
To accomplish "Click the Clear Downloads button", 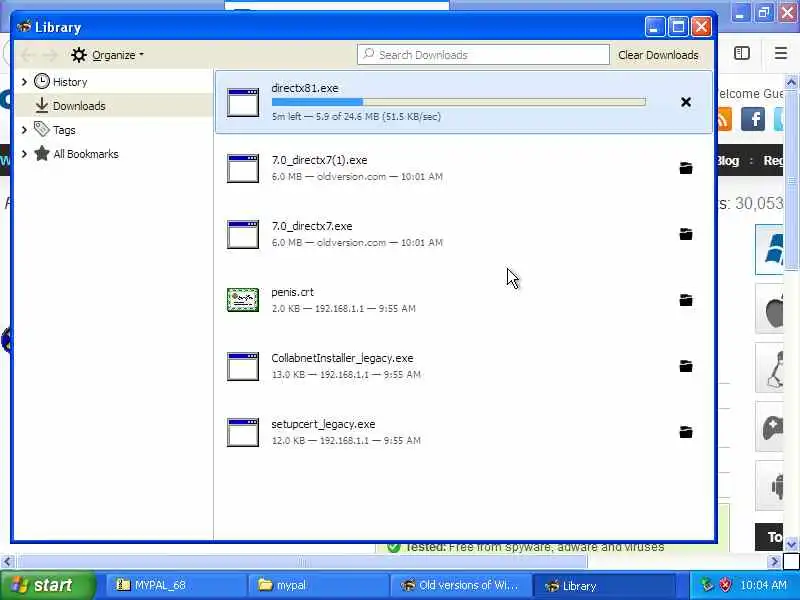I will (x=658, y=55).
